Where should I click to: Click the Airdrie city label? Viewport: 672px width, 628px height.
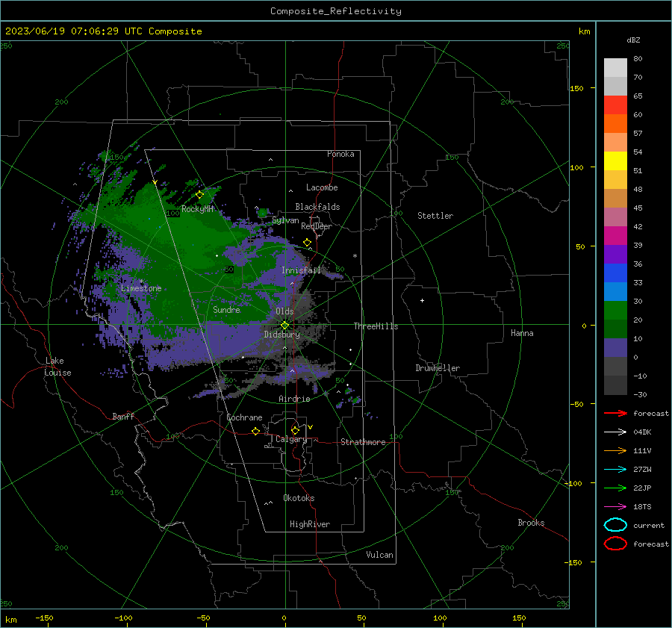tap(294, 399)
